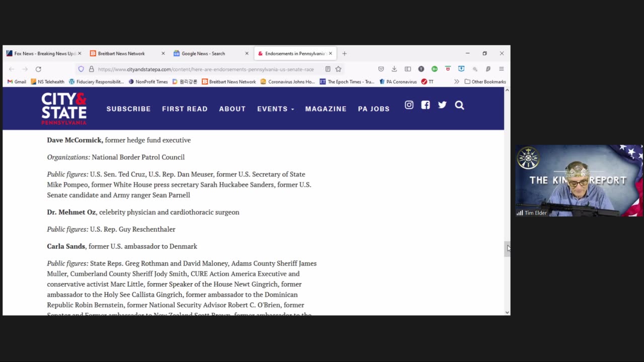Go forward with the browser arrow
The image size is (644, 362).
[x=25, y=69]
